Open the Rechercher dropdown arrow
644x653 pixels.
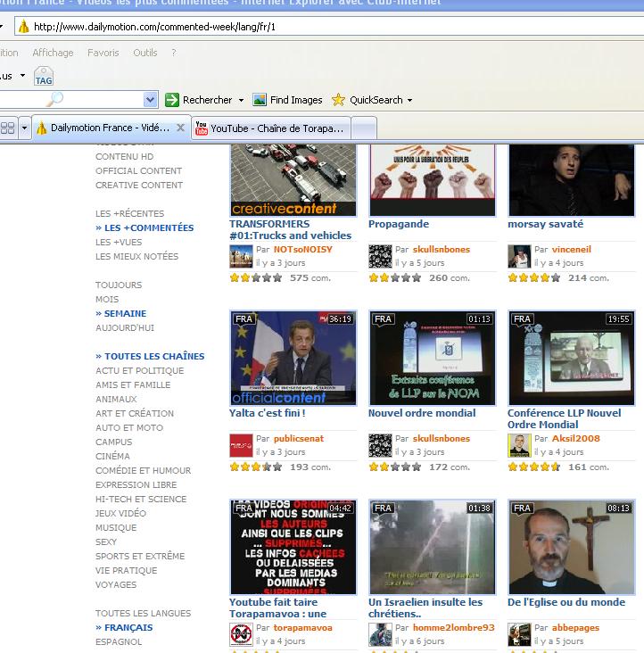(x=241, y=101)
